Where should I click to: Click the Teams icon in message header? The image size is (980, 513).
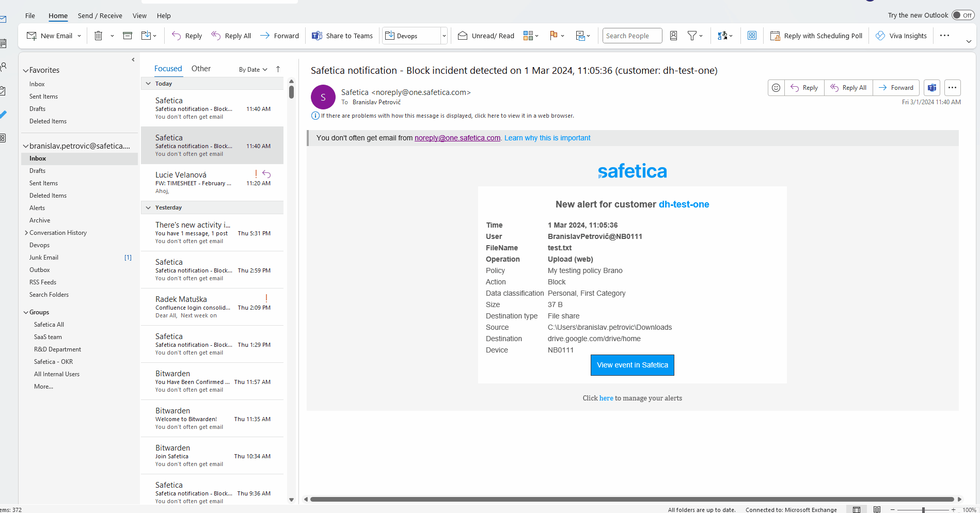pyautogui.click(x=932, y=88)
